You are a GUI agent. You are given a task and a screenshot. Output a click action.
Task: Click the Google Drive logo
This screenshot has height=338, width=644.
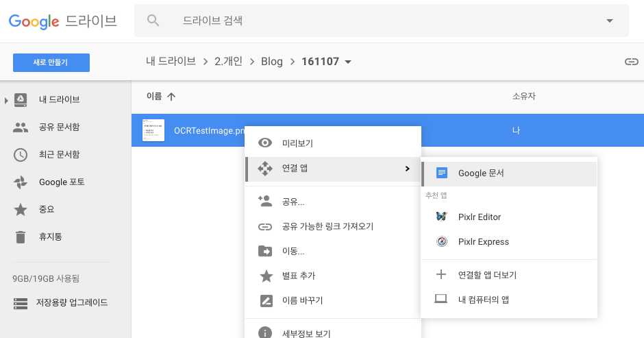pyautogui.click(x=63, y=21)
